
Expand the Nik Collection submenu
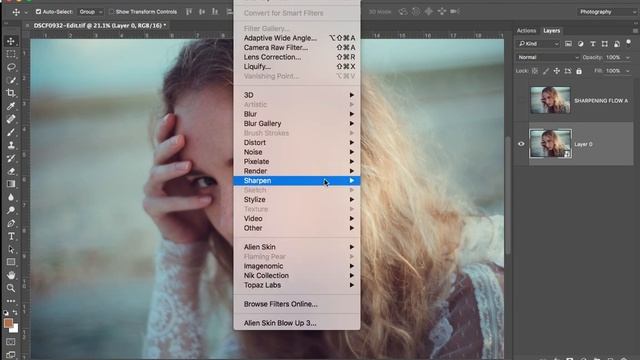[297, 276]
